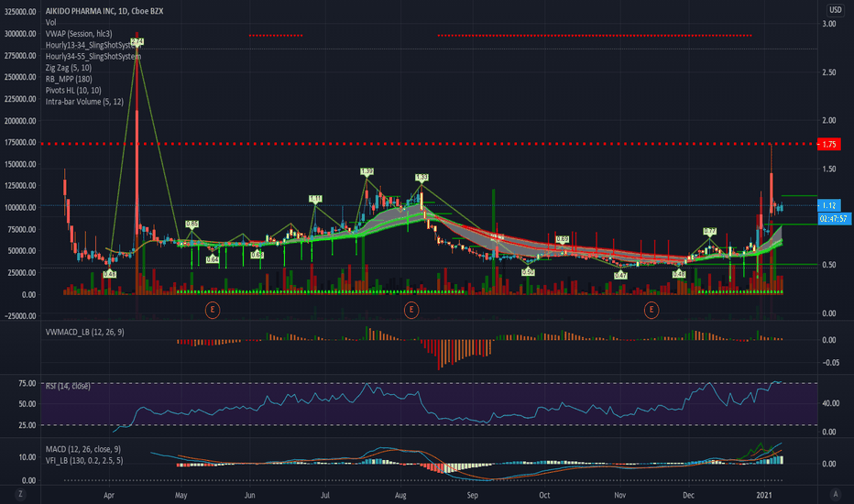Click the 0.48 pivot low label in April
The height and width of the screenshot is (504, 854).
click(109, 275)
